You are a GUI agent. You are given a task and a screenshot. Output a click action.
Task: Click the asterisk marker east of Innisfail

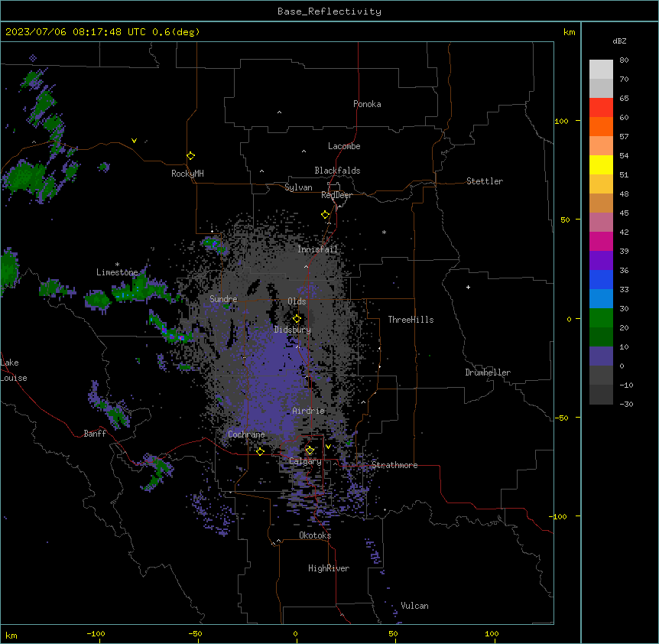[384, 232]
